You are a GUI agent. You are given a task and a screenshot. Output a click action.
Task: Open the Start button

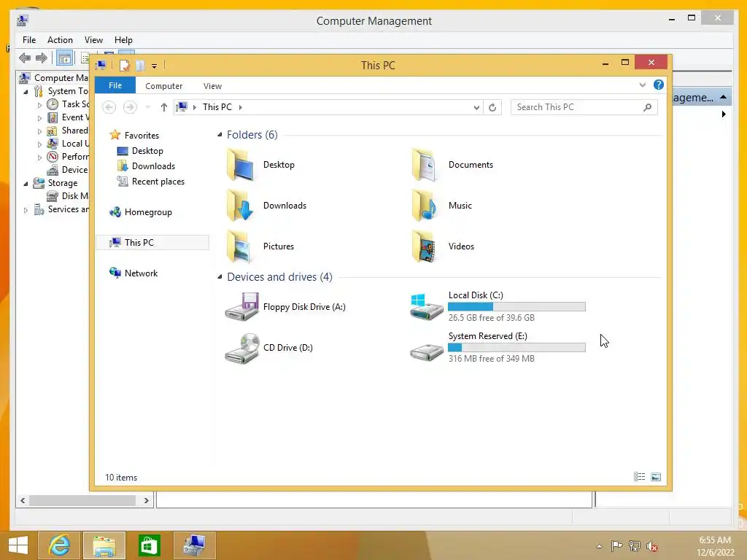click(18, 545)
